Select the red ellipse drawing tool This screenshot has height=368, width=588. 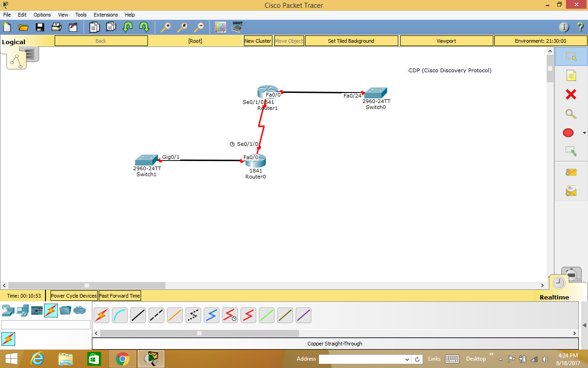point(568,133)
